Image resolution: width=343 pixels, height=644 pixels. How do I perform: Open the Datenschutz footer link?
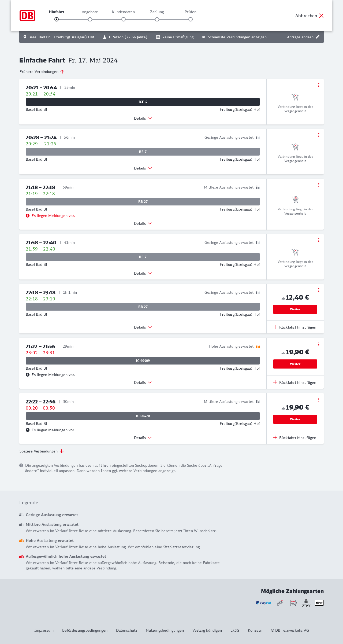pyautogui.click(x=126, y=630)
